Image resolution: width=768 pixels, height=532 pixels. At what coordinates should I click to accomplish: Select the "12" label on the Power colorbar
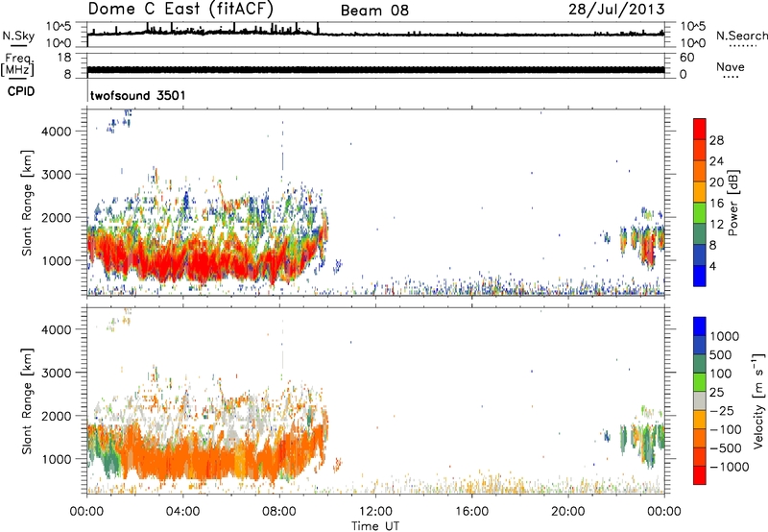click(716, 225)
